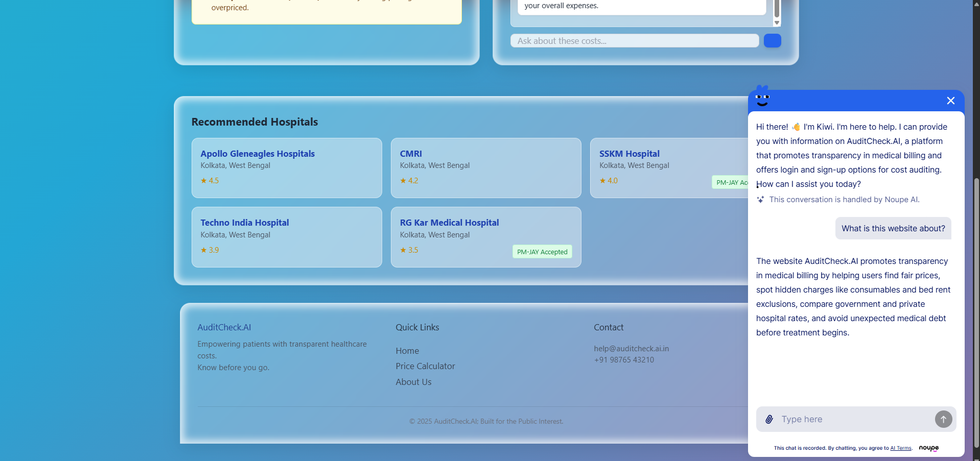Image resolution: width=980 pixels, height=461 pixels.
Task: Click the help@auditcheck.ai.in email
Action: click(631, 349)
